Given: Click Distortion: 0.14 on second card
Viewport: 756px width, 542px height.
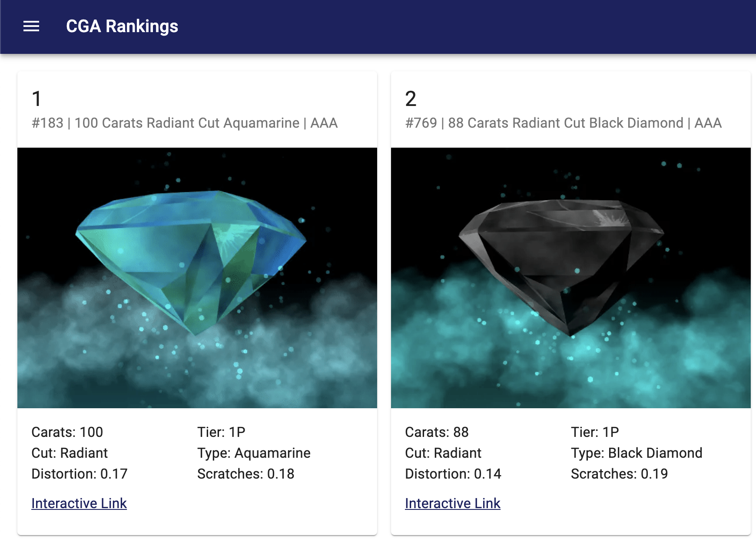Looking at the screenshot, I should pyautogui.click(x=453, y=474).
